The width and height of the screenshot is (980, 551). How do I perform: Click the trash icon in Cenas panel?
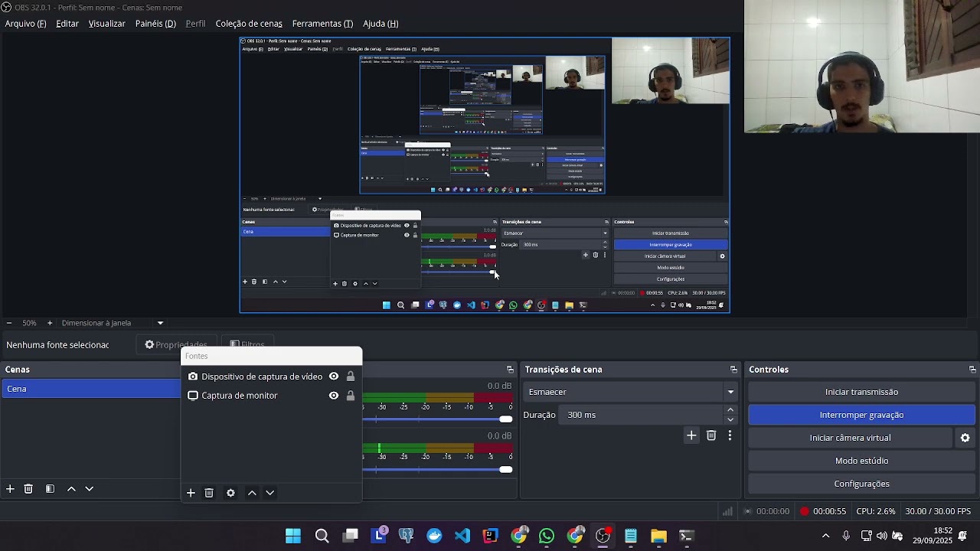28,489
